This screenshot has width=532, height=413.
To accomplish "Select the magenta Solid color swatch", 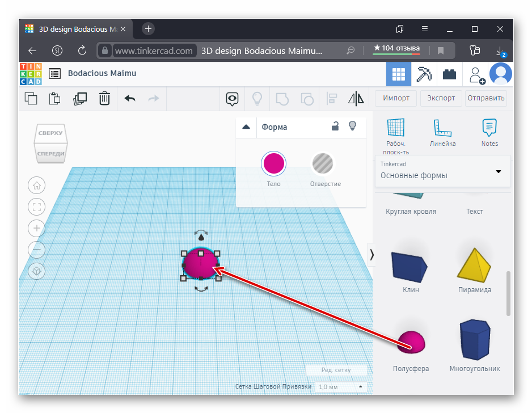I will pyautogui.click(x=273, y=164).
